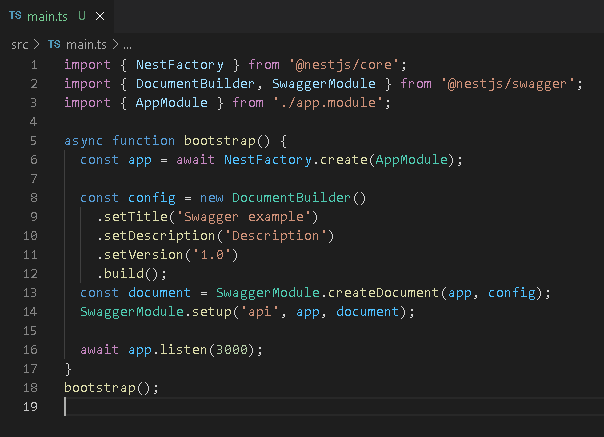Click the 'createDocument' method
The height and width of the screenshot is (437, 604).
coord(383,292)
